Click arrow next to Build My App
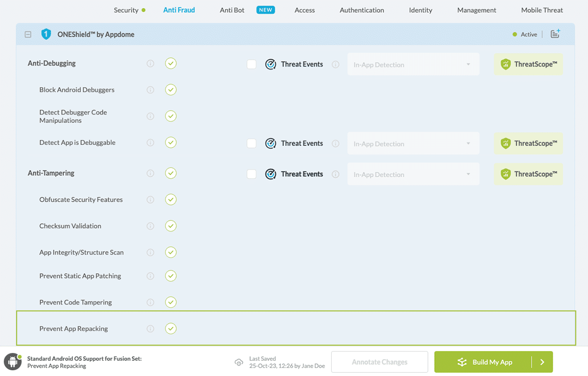Screen dimensions: 588x376 [542, 362]
